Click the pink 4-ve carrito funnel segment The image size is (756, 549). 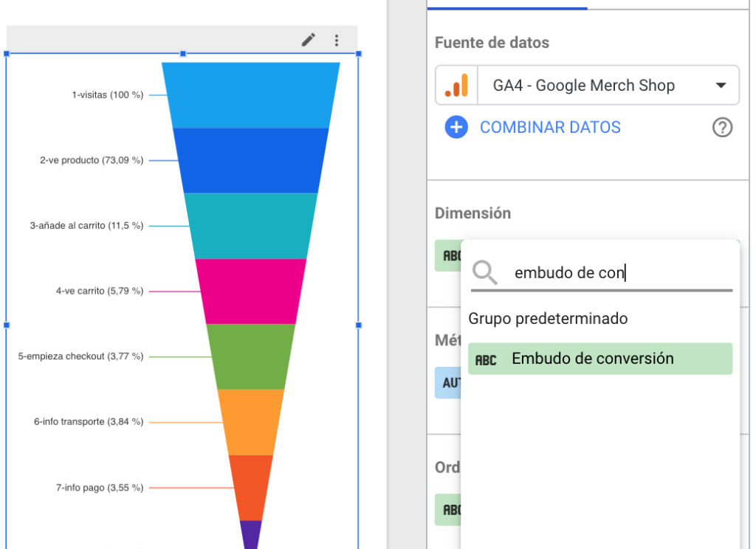point(251,291)
